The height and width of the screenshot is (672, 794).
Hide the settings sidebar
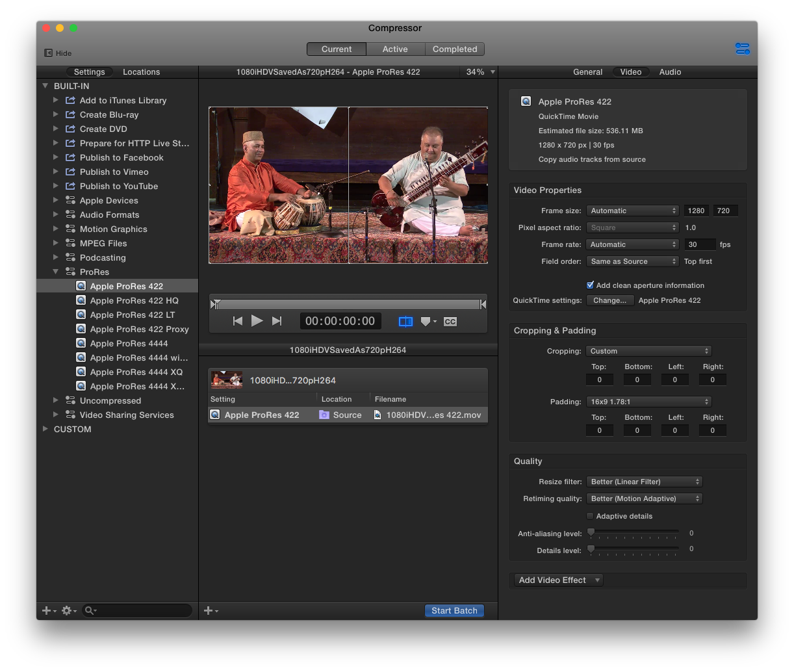pos(58,53)
